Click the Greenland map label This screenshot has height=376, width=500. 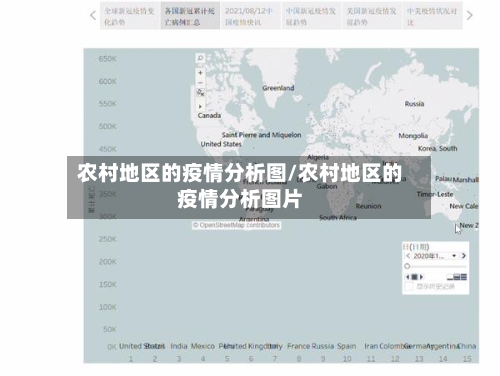coord(278,88)
